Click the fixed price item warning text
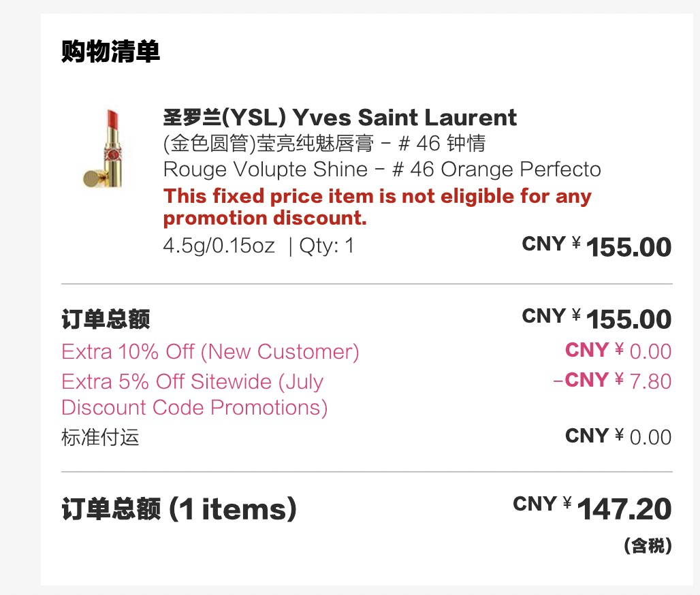The height and width of the screenshot is (595, 700). tap(377, 207)
